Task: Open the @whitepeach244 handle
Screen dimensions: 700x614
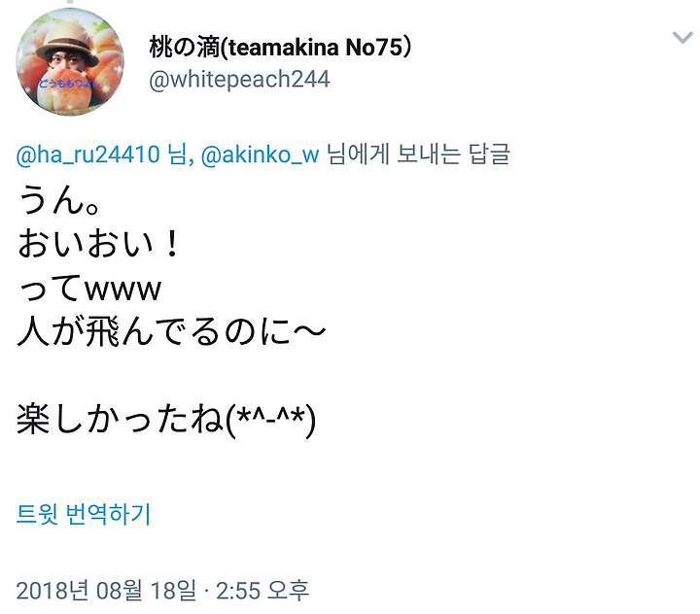Action: (x=239, y=80)
